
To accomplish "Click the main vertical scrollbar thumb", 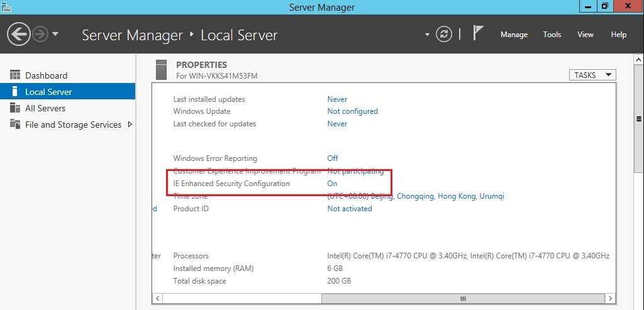I will point(639,119).
